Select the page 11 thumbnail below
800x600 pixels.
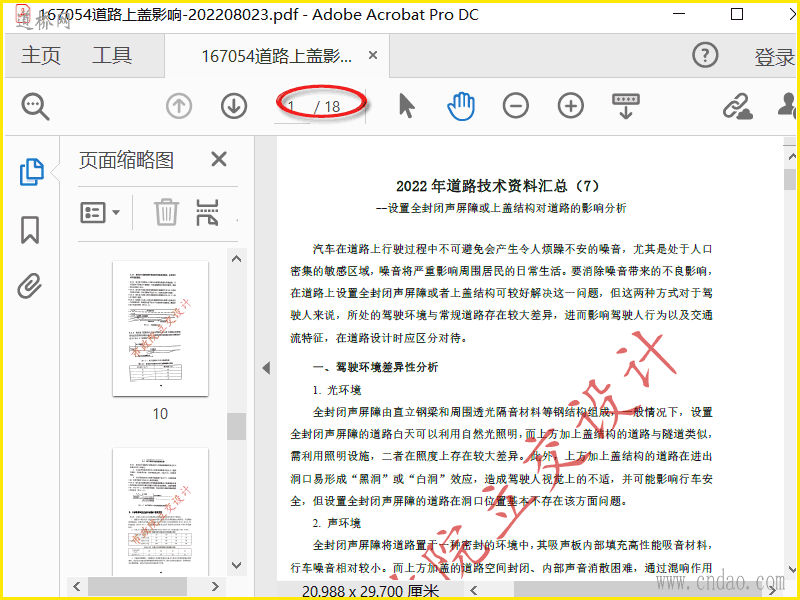coord(160,511)
